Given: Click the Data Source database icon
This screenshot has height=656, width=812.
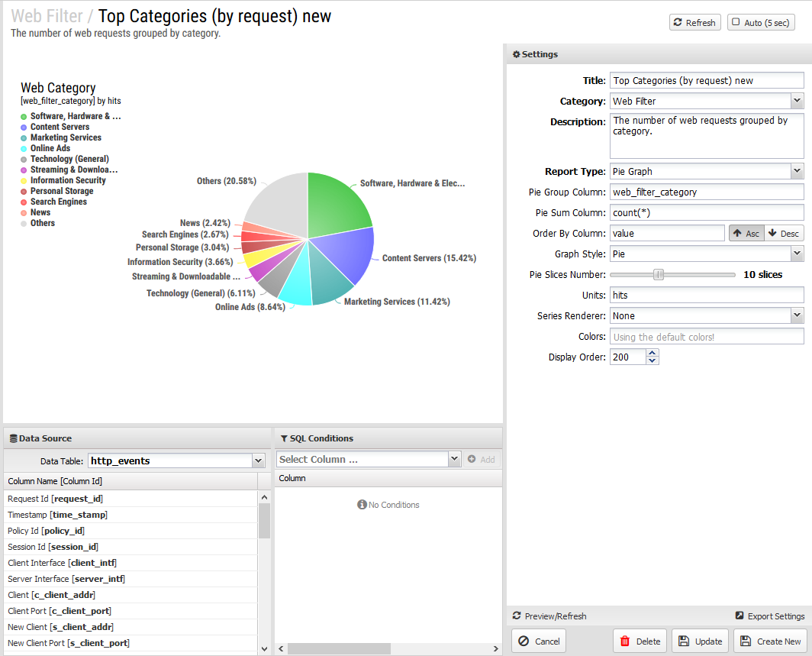Looking at the screenshot, I should [14, 438].
